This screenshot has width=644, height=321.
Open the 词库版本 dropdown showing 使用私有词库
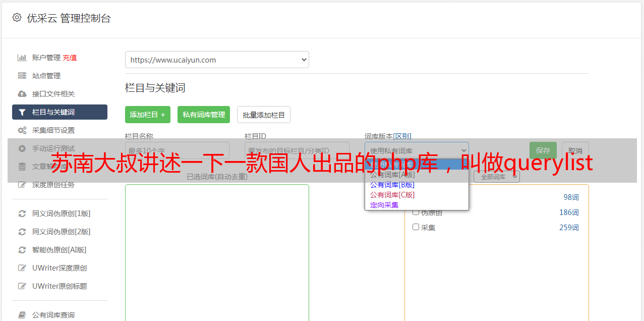[417, 150]
